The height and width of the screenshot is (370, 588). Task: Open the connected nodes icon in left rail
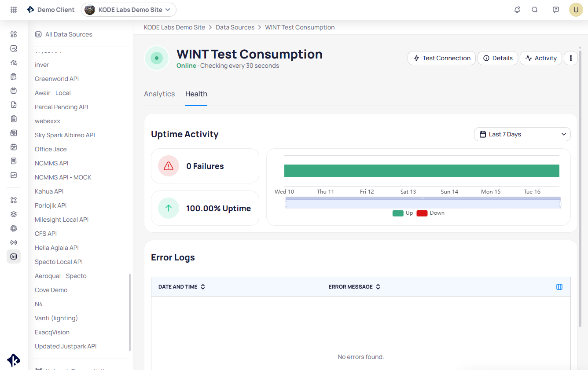pos(14,200)
